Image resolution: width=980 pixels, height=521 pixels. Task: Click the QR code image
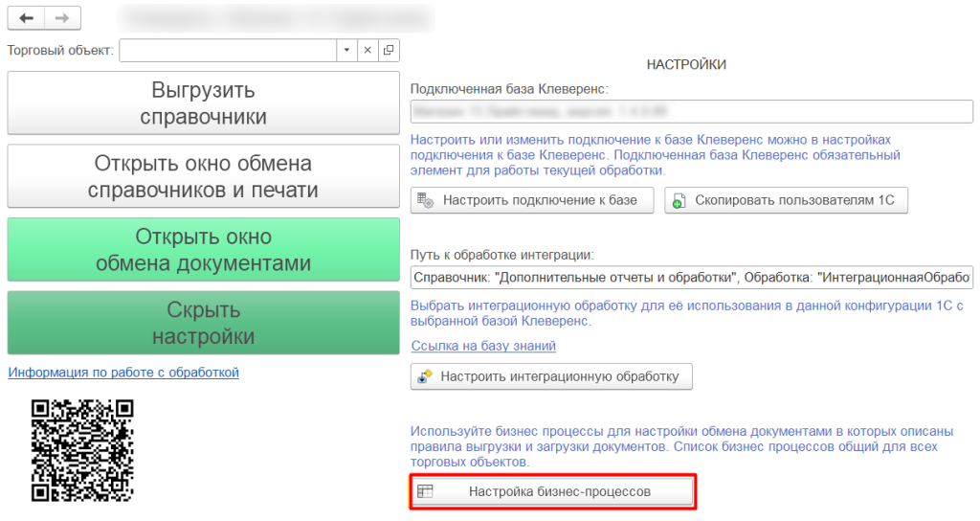point(82,450)
